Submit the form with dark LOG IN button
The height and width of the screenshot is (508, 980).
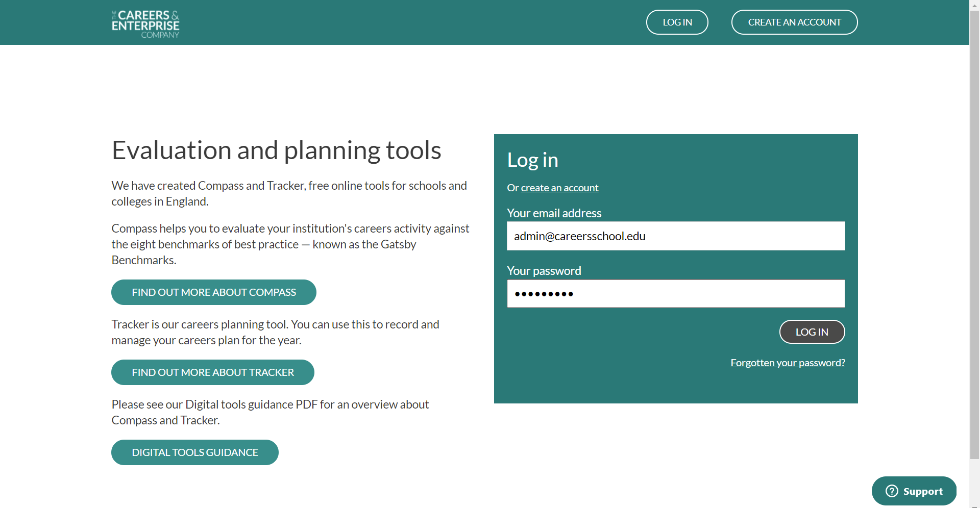click(812, 332)
